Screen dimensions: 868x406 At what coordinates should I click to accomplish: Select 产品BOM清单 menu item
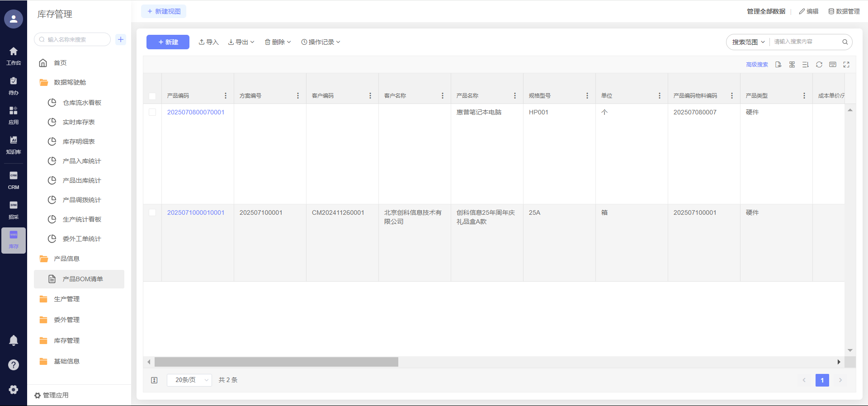click(x=83, y=279)
